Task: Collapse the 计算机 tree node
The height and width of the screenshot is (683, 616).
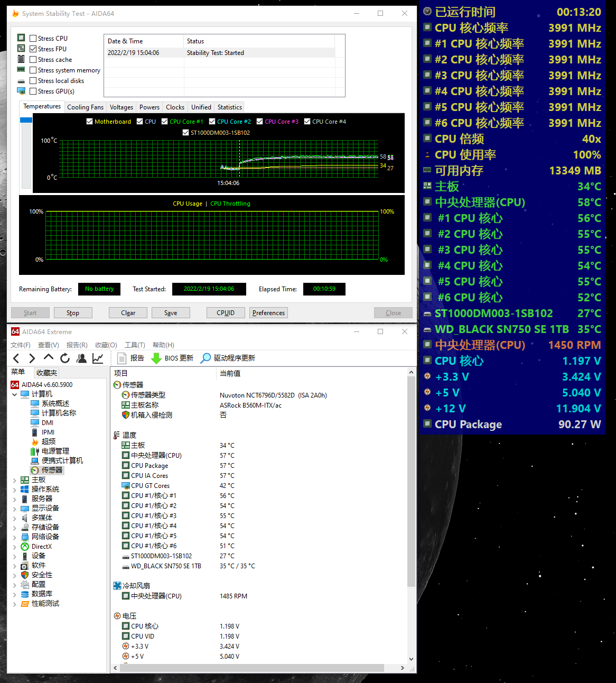Action: click(14, 394)
